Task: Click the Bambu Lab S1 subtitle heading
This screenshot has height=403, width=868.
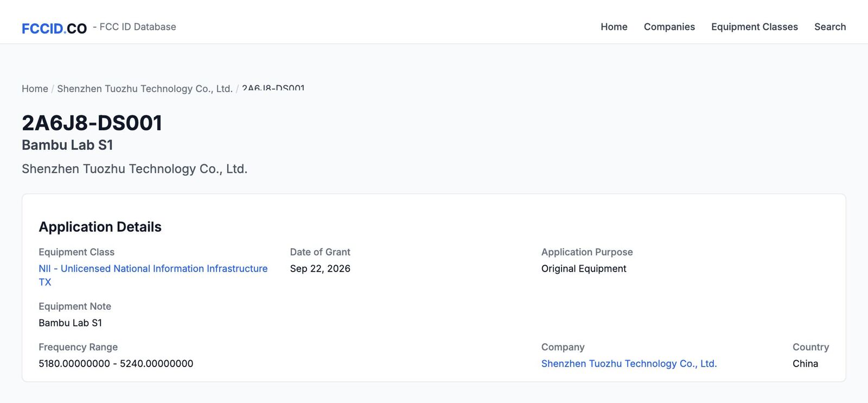Action: [x=67, y=145]
